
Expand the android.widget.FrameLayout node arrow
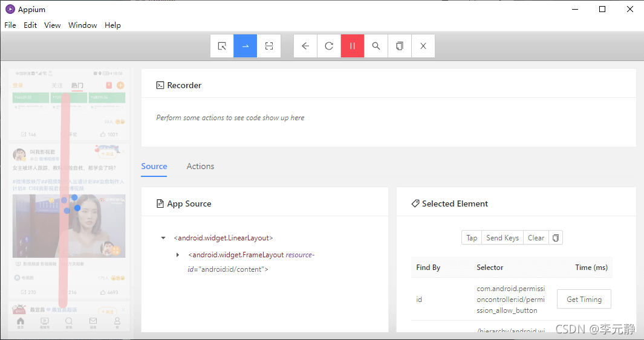(x=178, y=255)
